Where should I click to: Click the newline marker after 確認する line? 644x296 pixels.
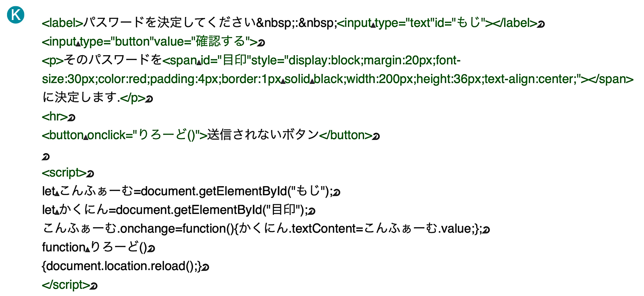(x=261, y=43)
